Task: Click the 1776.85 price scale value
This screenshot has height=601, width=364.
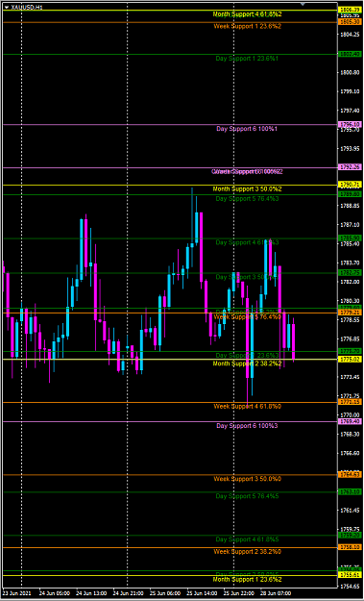Action: (349, 339)
